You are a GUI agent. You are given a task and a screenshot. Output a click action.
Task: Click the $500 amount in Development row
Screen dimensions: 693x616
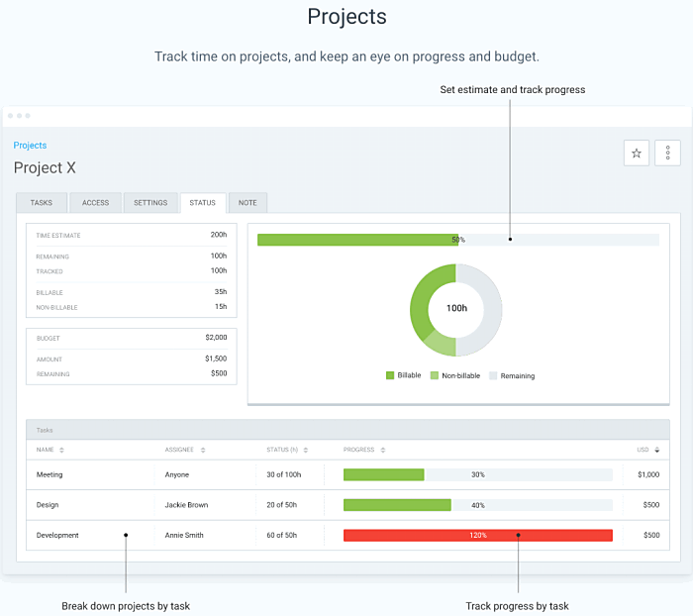(651, 535)
